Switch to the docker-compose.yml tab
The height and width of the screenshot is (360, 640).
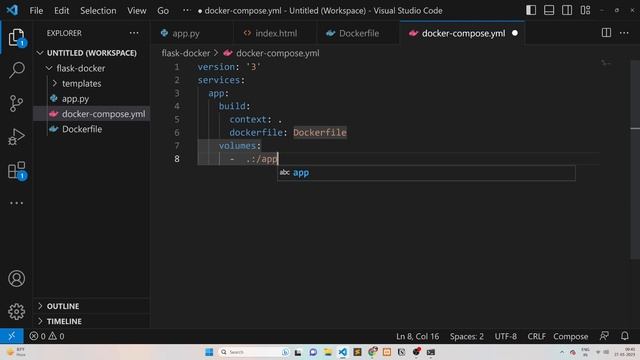(x=457, y=33)
